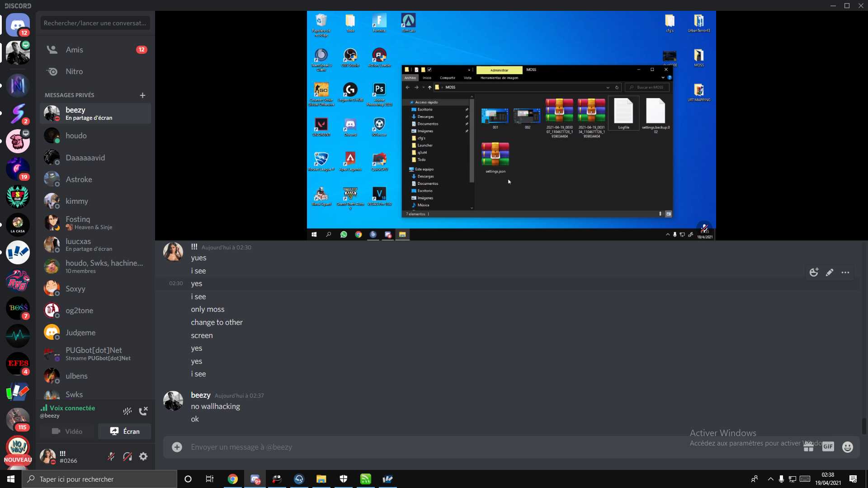Screen dimensions: 868x488
Task: Add reaction to message
Action: point(814,272)
